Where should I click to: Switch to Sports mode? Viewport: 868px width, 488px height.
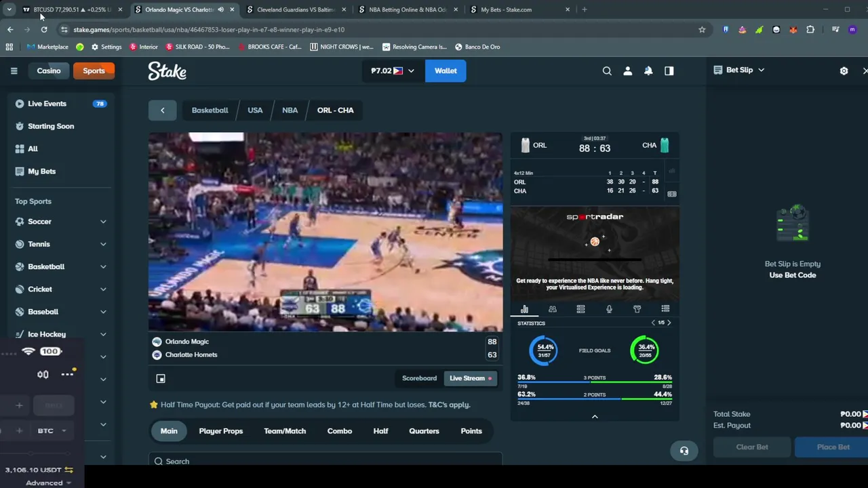[94, 70]
